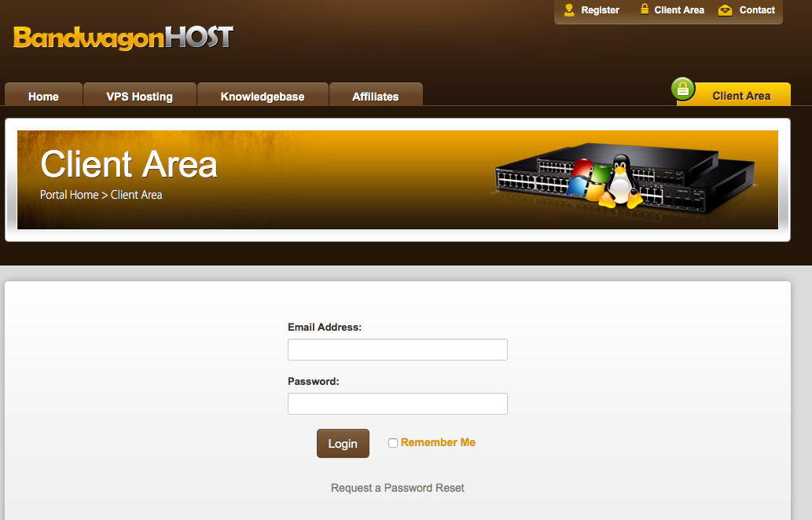
Task: Click the padlock icon beside top Client Area
Action: [645, 9]
